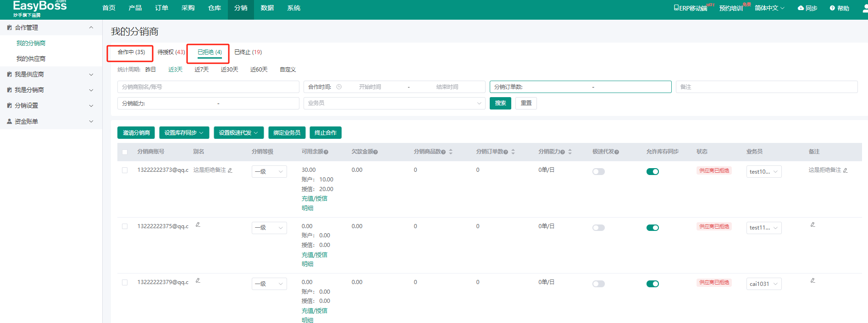This screenshot has height=323, width=868.
Task: Click the help icon next to 分销订单数 column header
Action: pos(506,152)
